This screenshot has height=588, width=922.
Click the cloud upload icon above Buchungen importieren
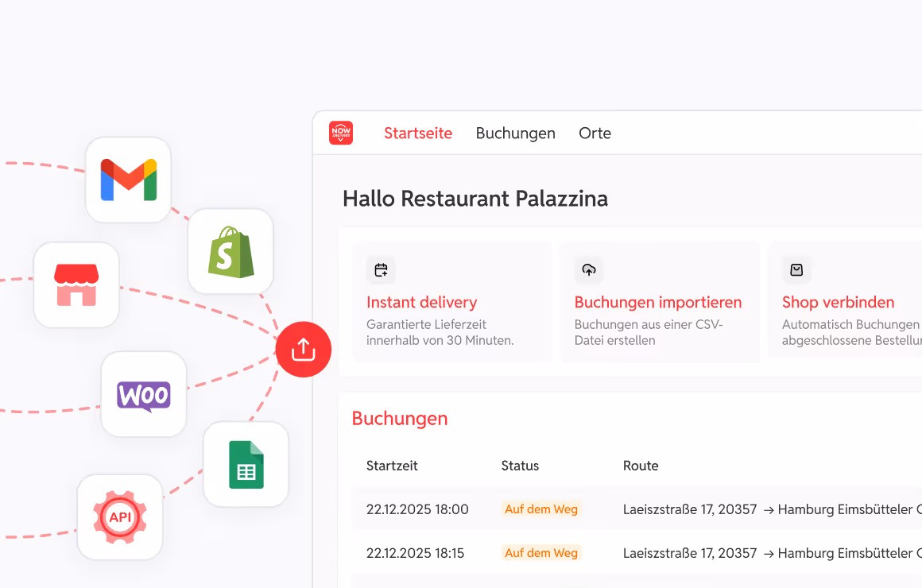[x=589, y=269]
